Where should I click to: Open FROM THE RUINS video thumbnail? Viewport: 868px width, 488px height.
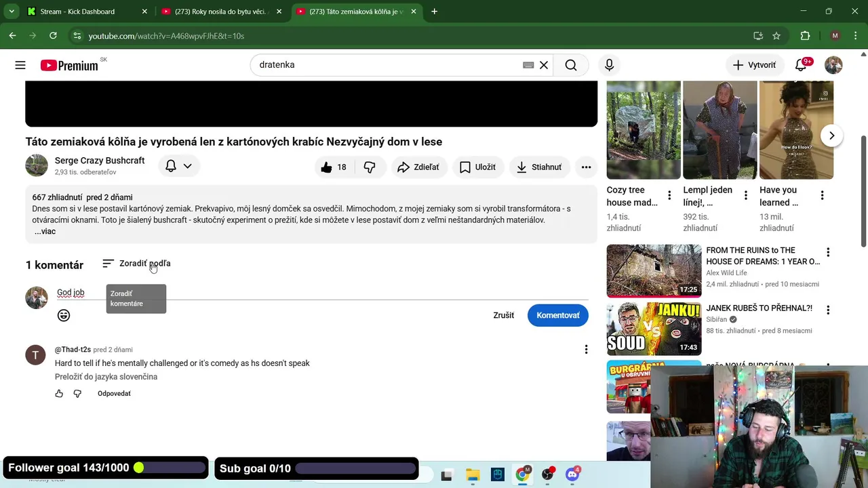[x=654, y=270]
